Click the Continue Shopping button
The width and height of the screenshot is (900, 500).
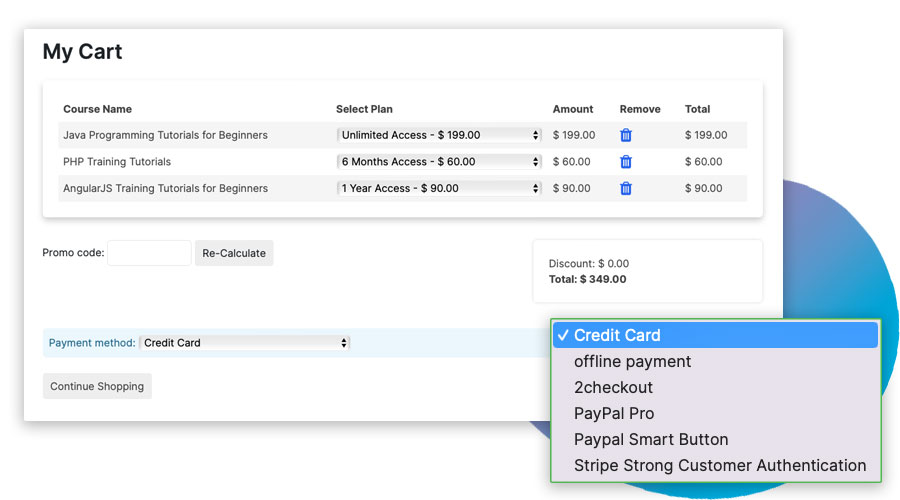coord(97,386)
